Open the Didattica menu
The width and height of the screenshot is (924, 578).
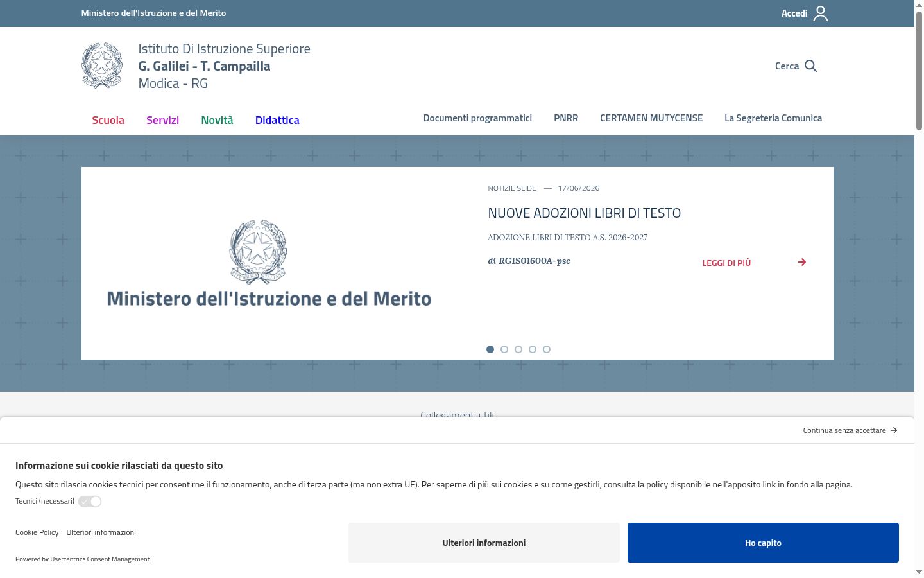(x=277, y=120)
